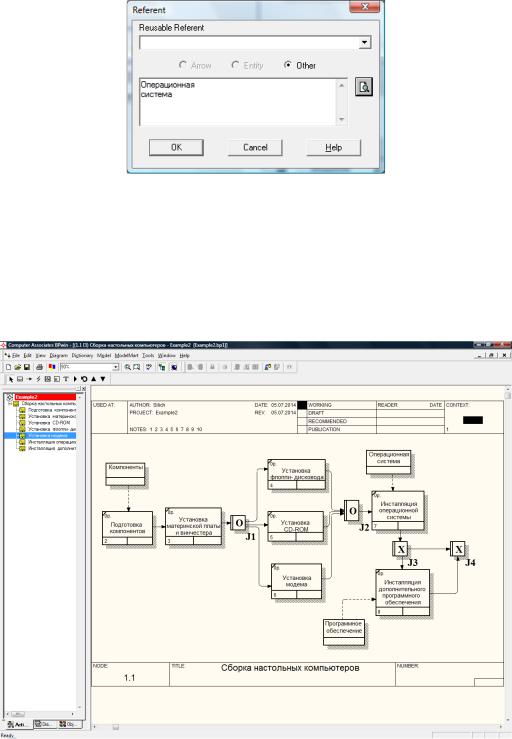Click OK in Referent dialog

176,148
